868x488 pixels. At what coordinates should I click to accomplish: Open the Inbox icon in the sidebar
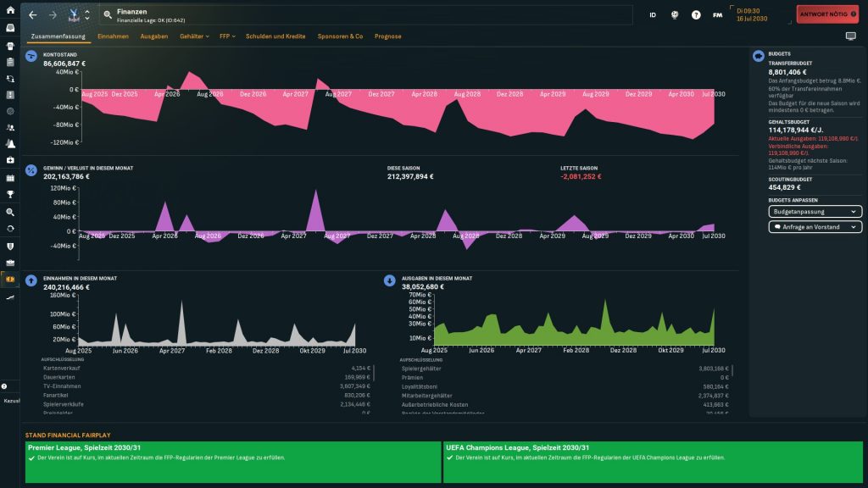point(10,30)
